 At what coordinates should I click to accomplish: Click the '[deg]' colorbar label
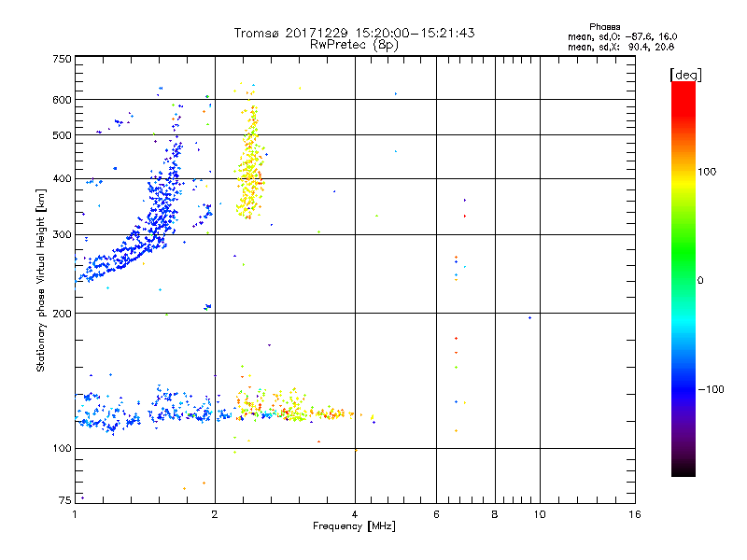[685, 75]
